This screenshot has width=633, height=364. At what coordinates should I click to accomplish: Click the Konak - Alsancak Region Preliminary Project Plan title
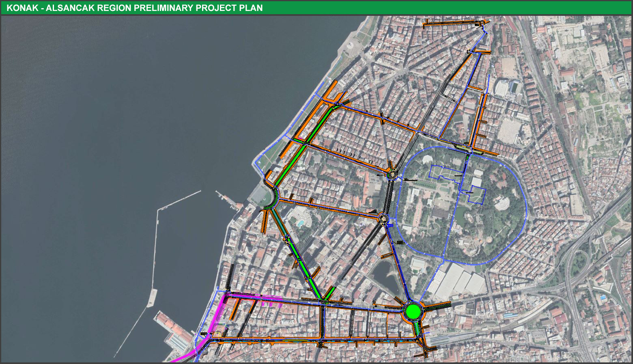click(x=134, y=8)
